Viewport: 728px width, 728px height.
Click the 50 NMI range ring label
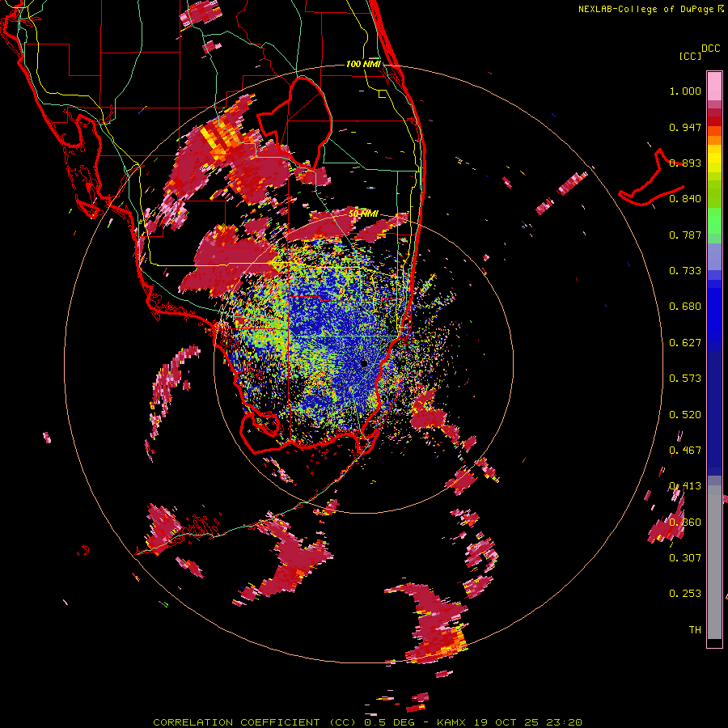click(363, 214)
